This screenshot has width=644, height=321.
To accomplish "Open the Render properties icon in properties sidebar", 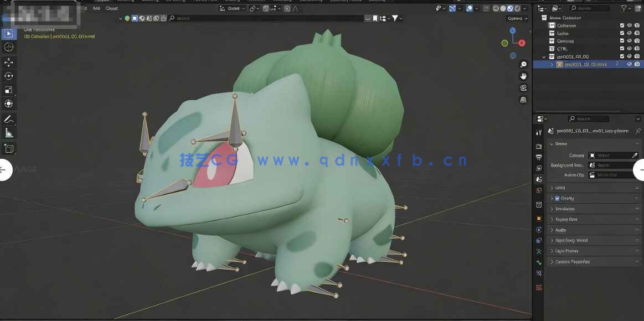I will point(538,146).
